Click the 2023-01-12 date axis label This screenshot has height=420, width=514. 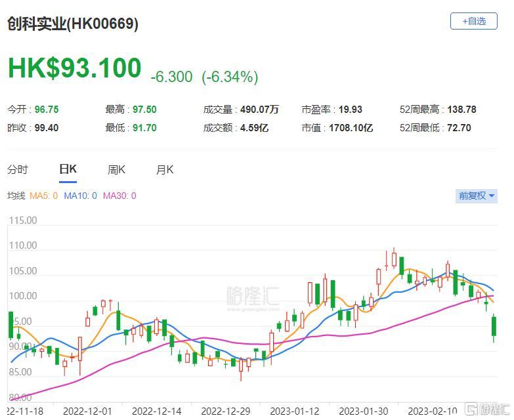295,411
